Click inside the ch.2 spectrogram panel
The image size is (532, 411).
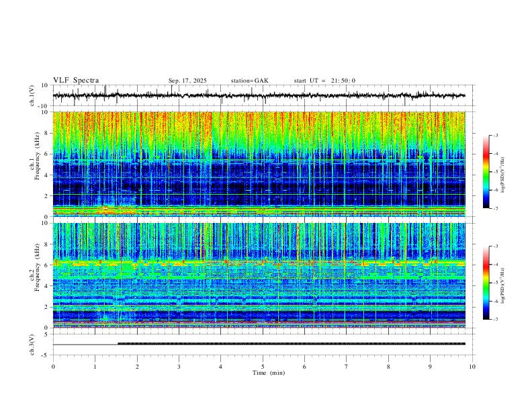259,275
